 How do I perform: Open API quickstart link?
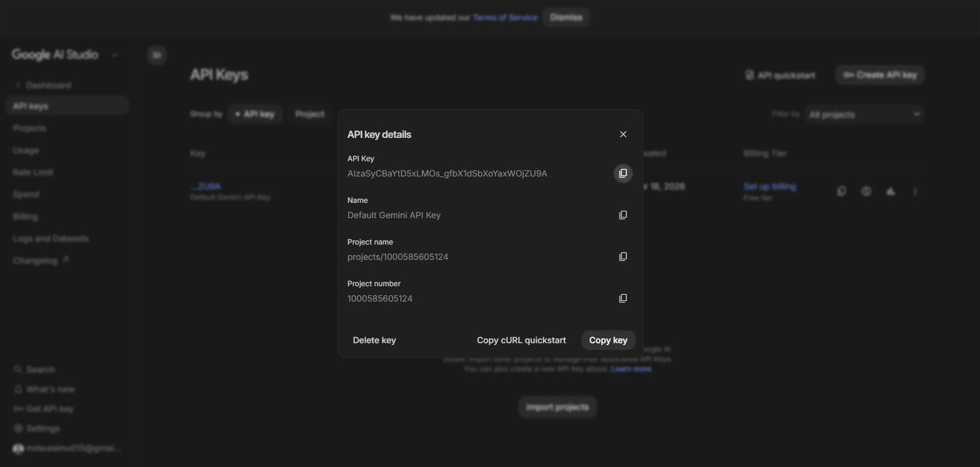coord(780,75)
